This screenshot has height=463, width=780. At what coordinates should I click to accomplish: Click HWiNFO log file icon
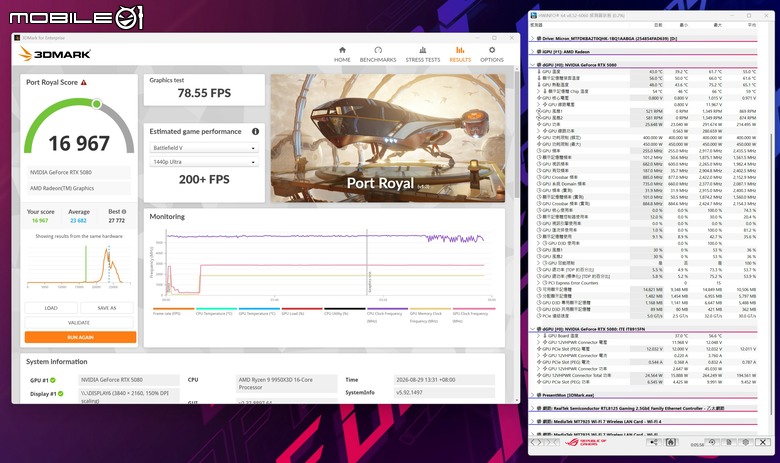729,442
